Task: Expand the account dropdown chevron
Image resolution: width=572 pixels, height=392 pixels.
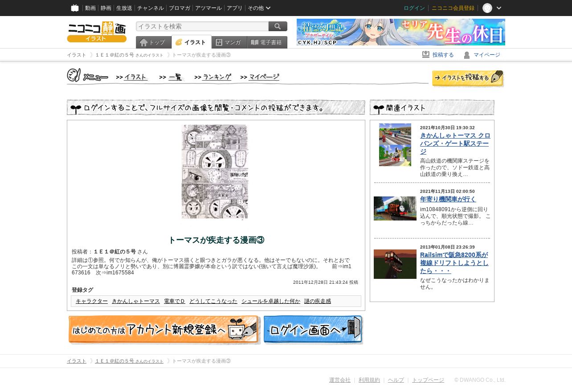Action: click(499, 8)
